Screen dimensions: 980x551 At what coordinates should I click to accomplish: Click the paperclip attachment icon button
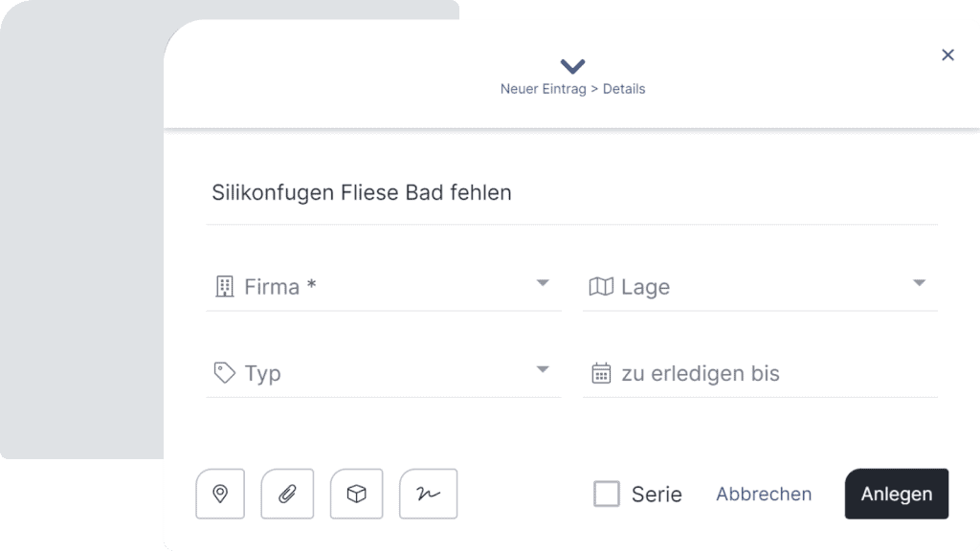287,494
